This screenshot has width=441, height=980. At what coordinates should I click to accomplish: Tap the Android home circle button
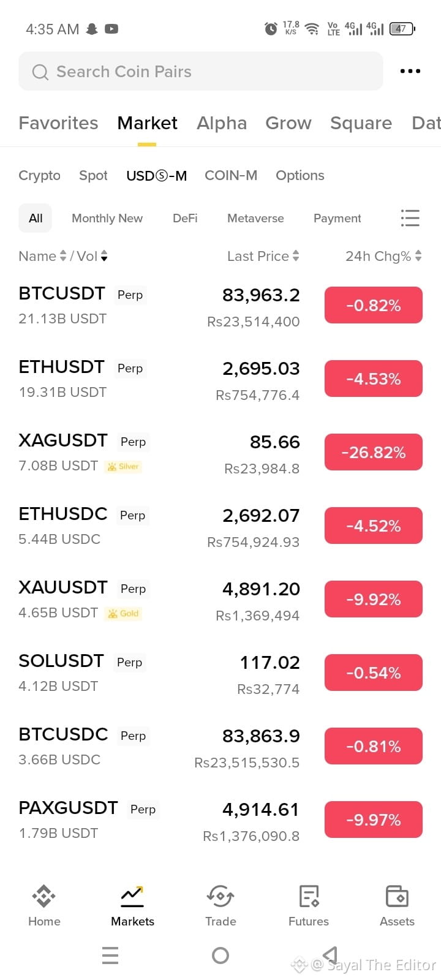pos(221,956)
